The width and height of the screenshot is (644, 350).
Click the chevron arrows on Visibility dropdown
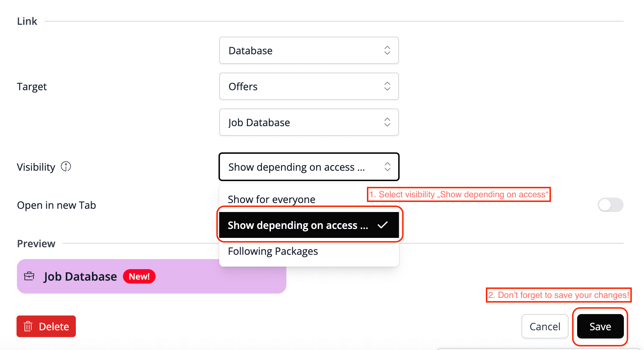[387, 167]
